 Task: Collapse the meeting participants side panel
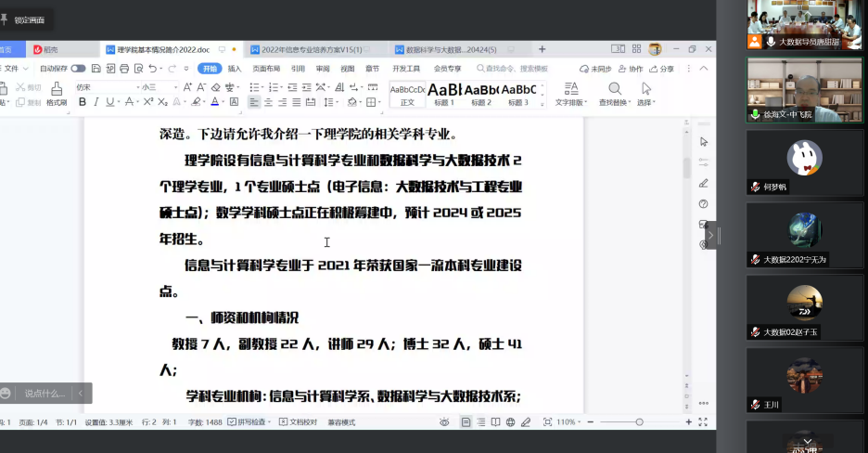click(x=710, y=236)
